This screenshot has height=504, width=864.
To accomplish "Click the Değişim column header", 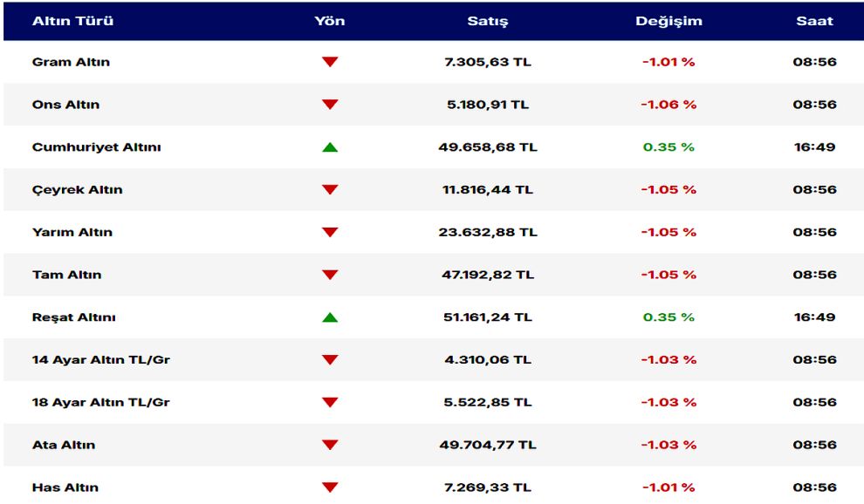I will click(669, 21).
